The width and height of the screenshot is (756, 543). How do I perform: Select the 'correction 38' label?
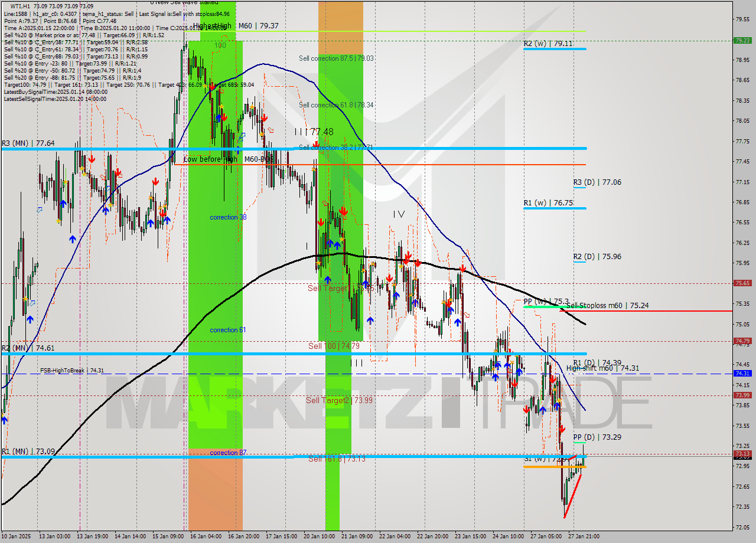coord(228,217)
